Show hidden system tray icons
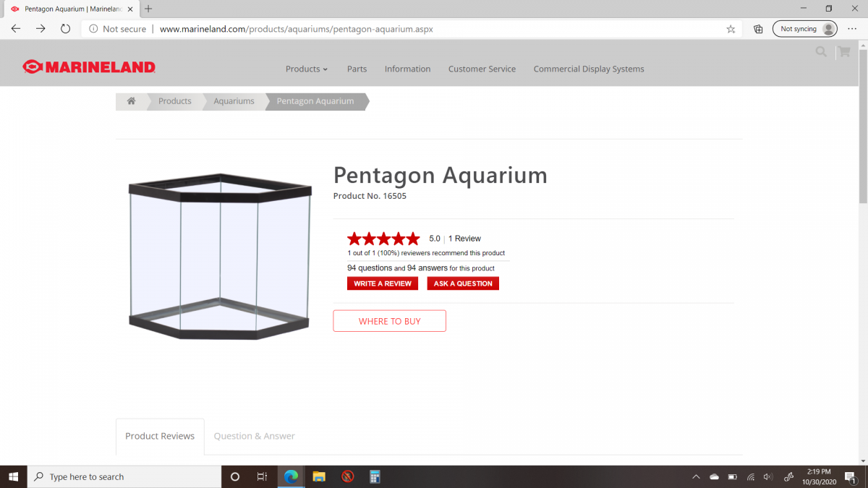The image size is (868, 488). (696, 477)
